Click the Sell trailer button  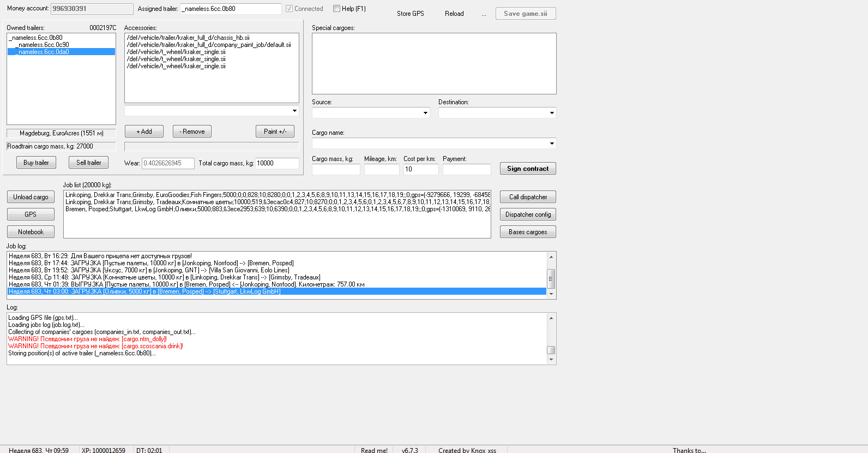tap(88, 163)
